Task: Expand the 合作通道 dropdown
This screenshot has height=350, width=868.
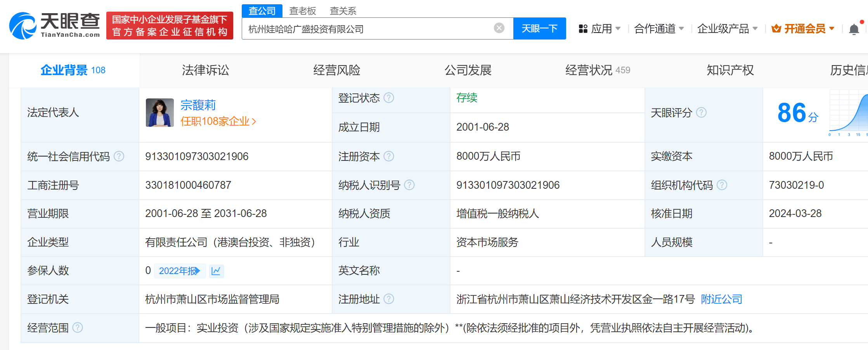Action: (658, 29)
